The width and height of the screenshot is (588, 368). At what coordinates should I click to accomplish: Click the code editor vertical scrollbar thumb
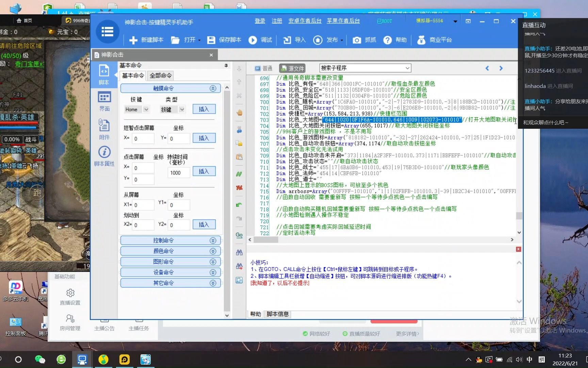pyautogui.click(x=519, y=216)
